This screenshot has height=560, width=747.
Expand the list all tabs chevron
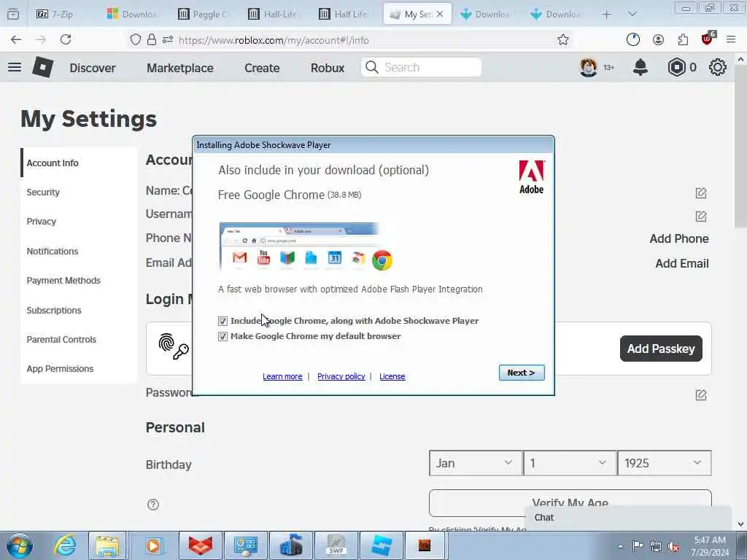(x=632, y=15)
